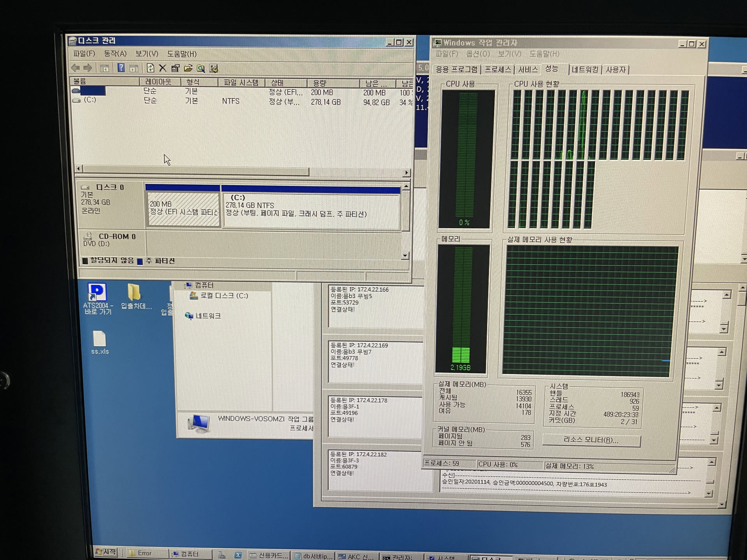Click the 리소스 모니터(R)... button

[591, 440]
